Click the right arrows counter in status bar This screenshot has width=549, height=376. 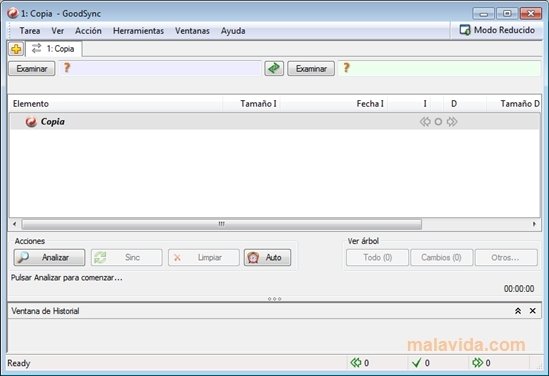(481, 363)
